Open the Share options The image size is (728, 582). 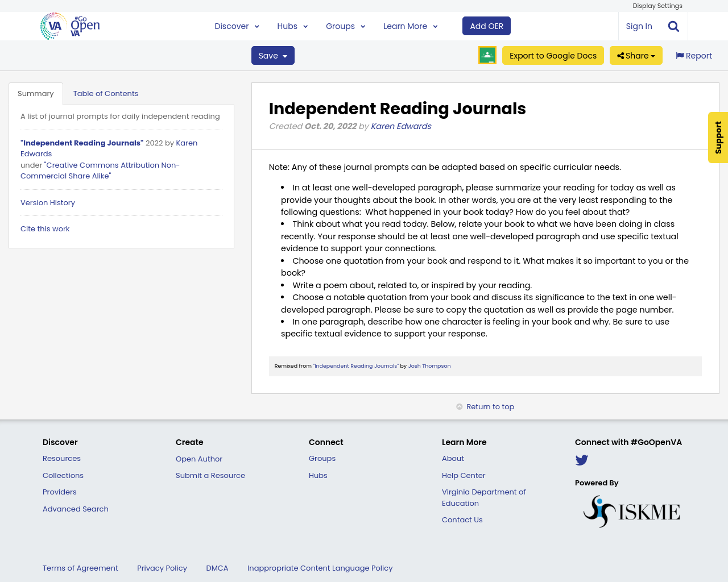(x=635, y=55)
